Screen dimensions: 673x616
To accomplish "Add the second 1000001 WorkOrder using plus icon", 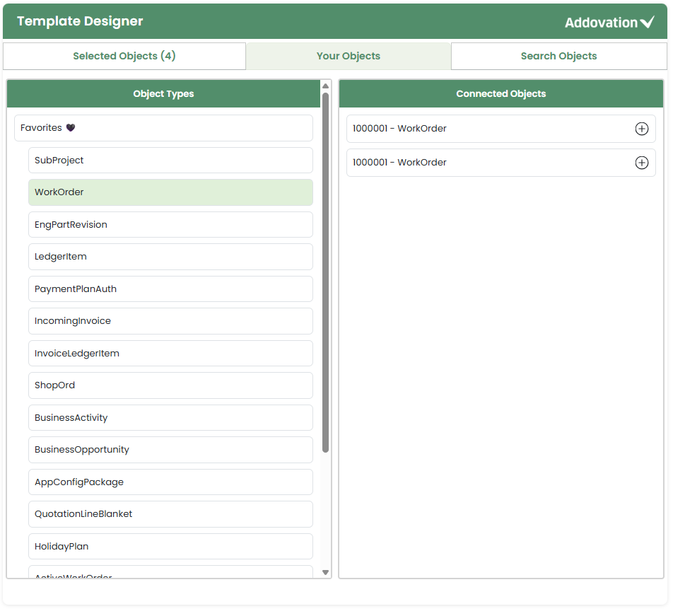I will 641,163.
